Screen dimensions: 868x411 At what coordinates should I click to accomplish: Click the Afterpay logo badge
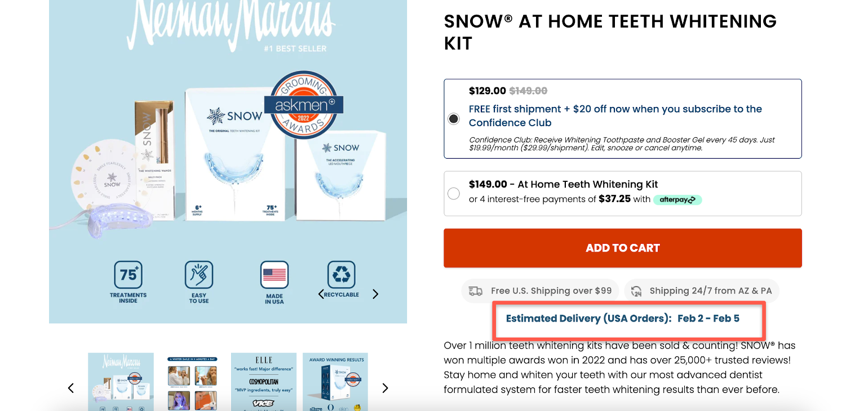coord(677,199)
